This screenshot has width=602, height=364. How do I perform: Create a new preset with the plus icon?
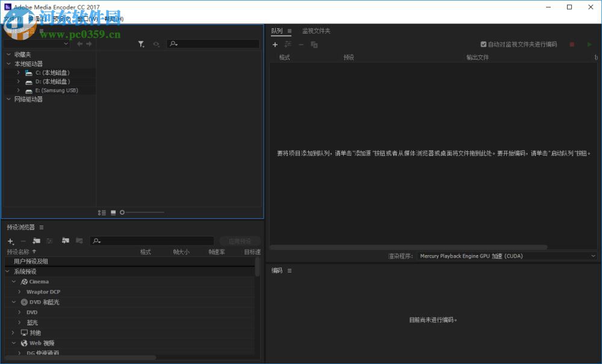(10, 241)
